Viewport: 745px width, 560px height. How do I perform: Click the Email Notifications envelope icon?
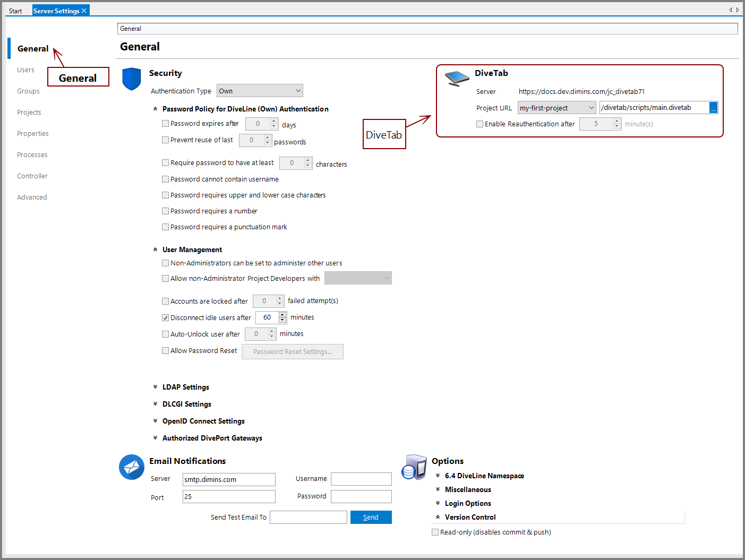pos(131,467)
